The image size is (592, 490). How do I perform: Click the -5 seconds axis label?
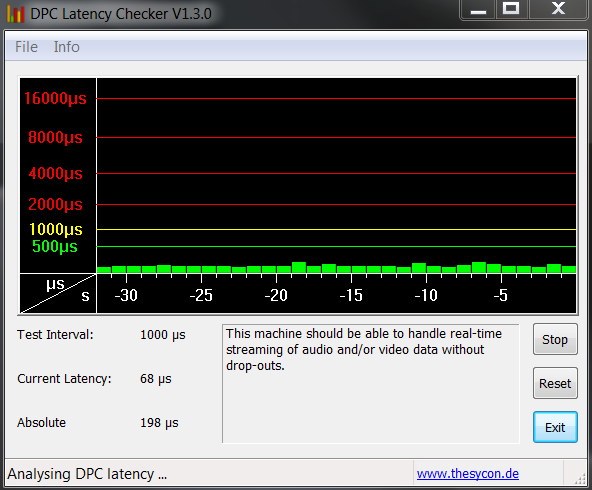coord(501,295)
